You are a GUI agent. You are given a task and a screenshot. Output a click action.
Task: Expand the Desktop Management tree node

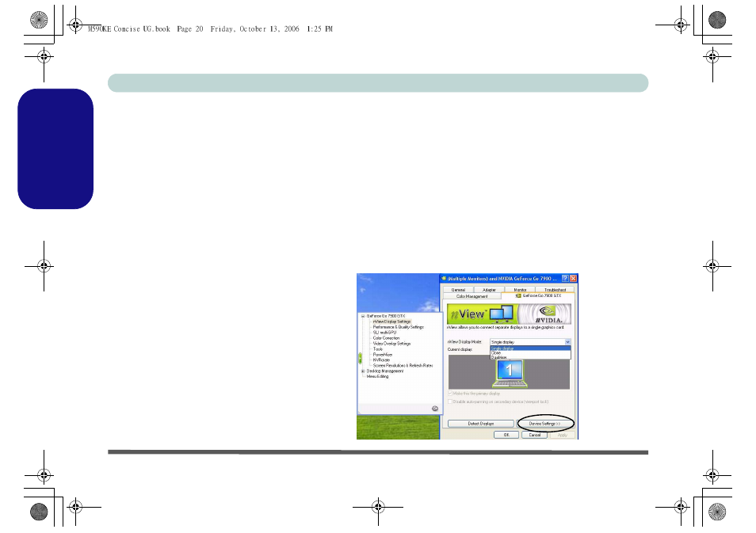point(362,371)
